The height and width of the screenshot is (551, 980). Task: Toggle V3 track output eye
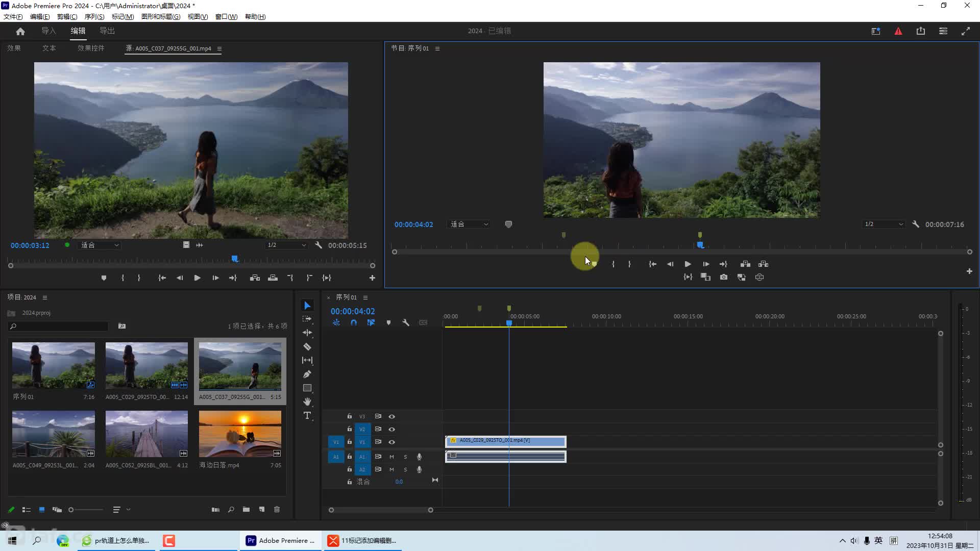click(392, 417)
